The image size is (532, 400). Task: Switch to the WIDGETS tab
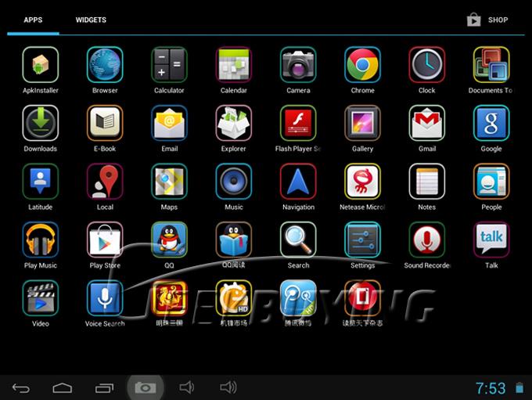coord(91,20)
